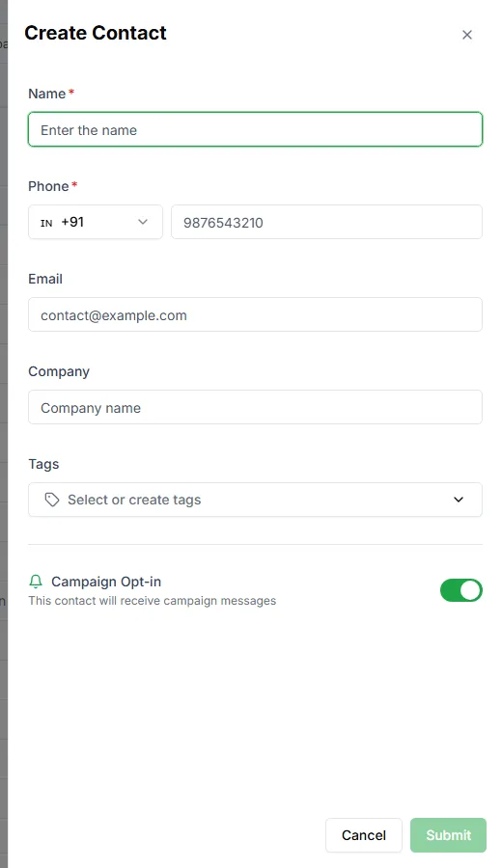The image size is (502, 868).
Task: Click the Cancel button
Action: [364, 835]
